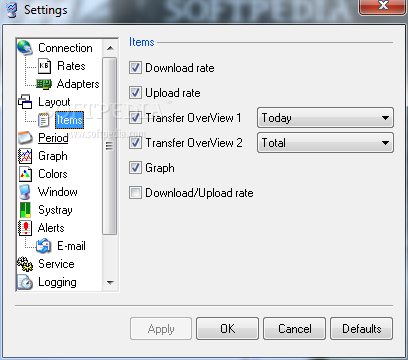The height and width of the screenshot is (360, 408).
Task: Click the Connection globe icon
Action: [x=25, y=47]
